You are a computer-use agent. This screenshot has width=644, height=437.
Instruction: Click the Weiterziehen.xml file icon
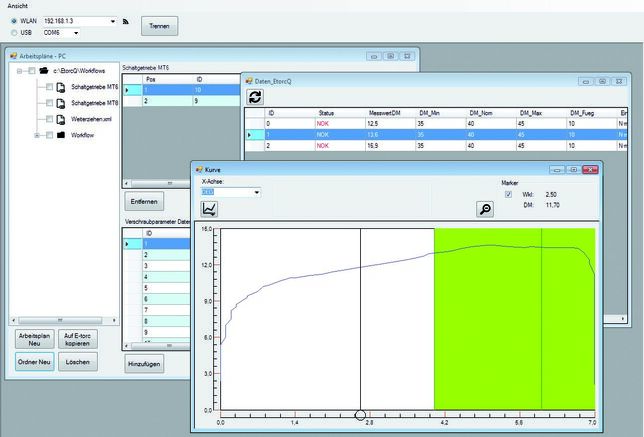tap(61, 117)
